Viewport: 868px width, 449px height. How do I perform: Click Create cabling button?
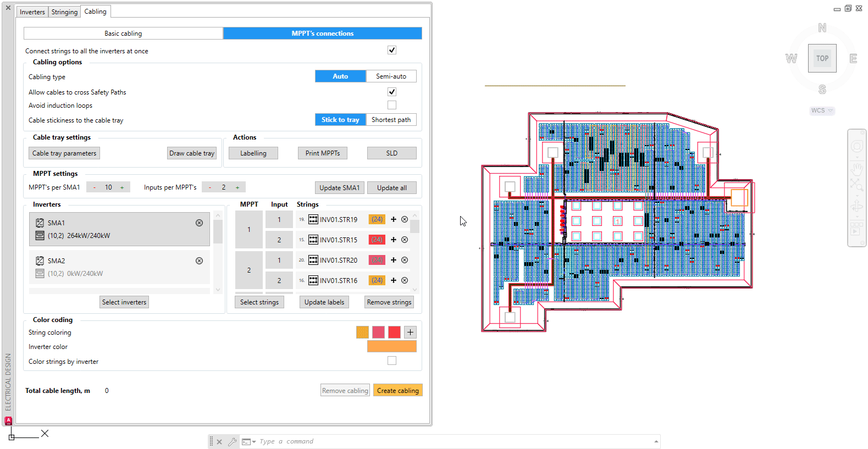coord(398,390)
